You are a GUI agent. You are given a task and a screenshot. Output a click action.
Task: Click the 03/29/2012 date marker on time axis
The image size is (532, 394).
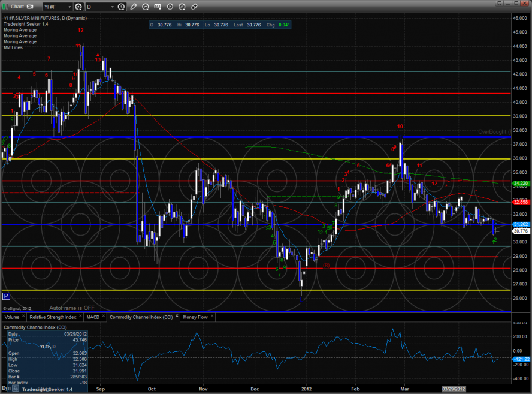pos(454,389)
